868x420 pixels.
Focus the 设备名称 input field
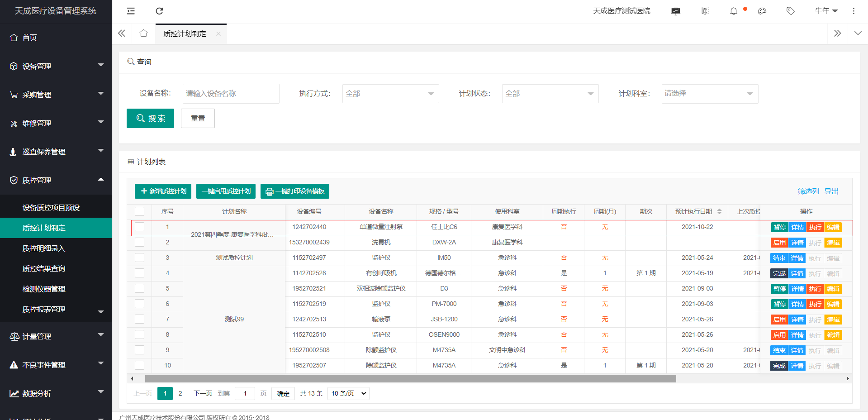231,94
